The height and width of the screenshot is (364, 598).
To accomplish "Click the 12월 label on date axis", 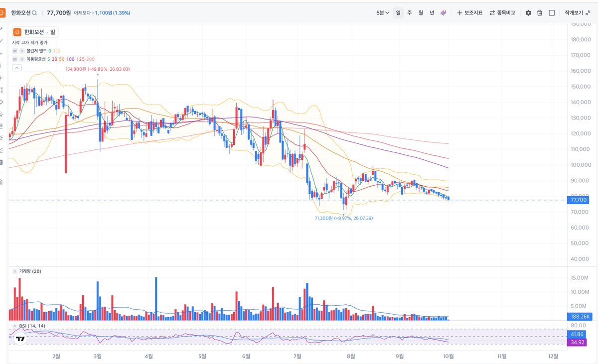I will tap(553, 356).
